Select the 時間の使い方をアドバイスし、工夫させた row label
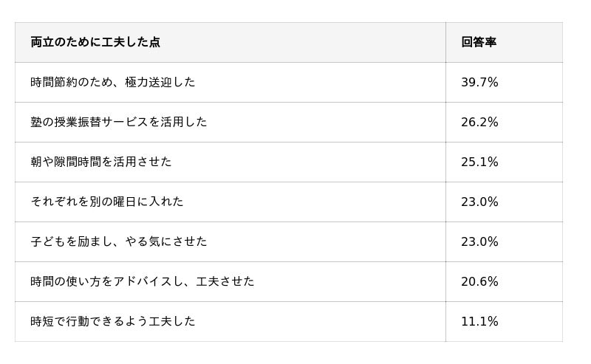Screen dimensions: 591x364 [143, 281]
